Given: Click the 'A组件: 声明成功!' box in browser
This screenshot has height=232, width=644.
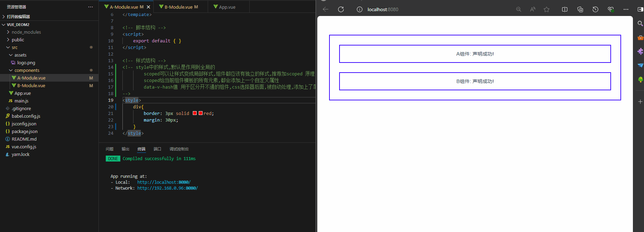Looking at the screenshot, I should [x=475, y=54].
